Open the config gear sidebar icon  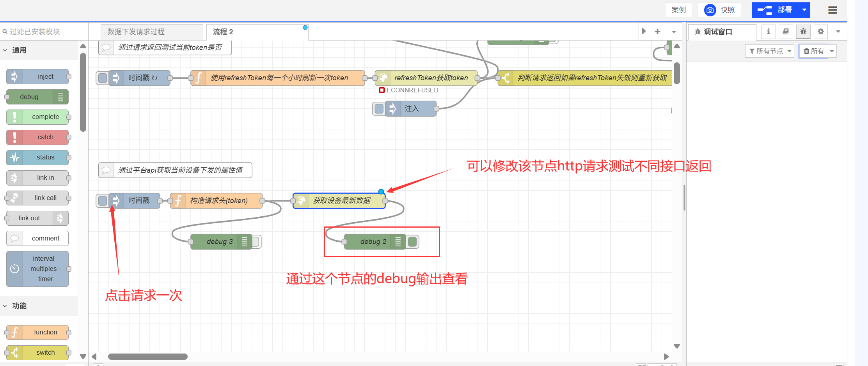[x=821, y=32]
